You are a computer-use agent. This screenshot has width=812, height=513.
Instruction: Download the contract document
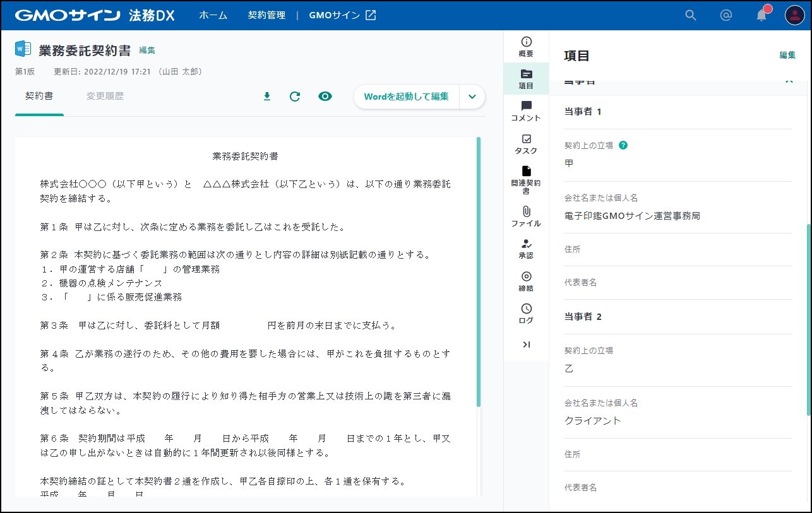tap(267, 97)
